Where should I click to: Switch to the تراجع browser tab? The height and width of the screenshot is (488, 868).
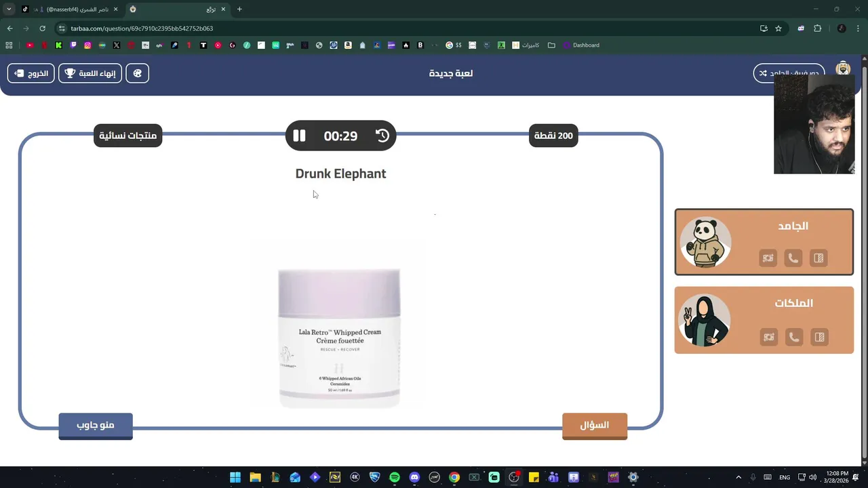[x=178, y=9]
